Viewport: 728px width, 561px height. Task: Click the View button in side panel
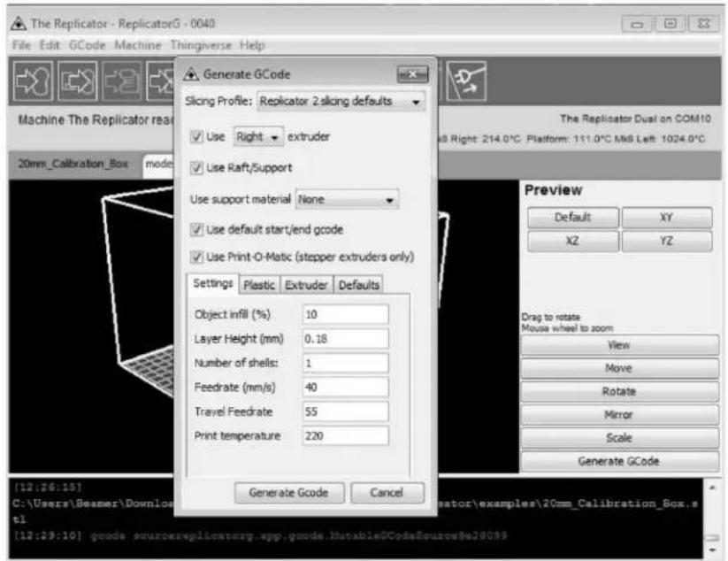point(619,345)
